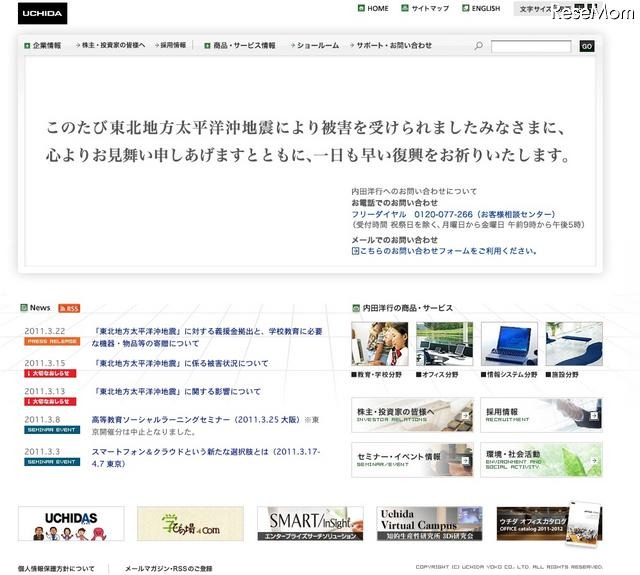Open the Uchida Virtual Campus banner
The width and height of the screenshot is (640, 575).
pos(429,524)
